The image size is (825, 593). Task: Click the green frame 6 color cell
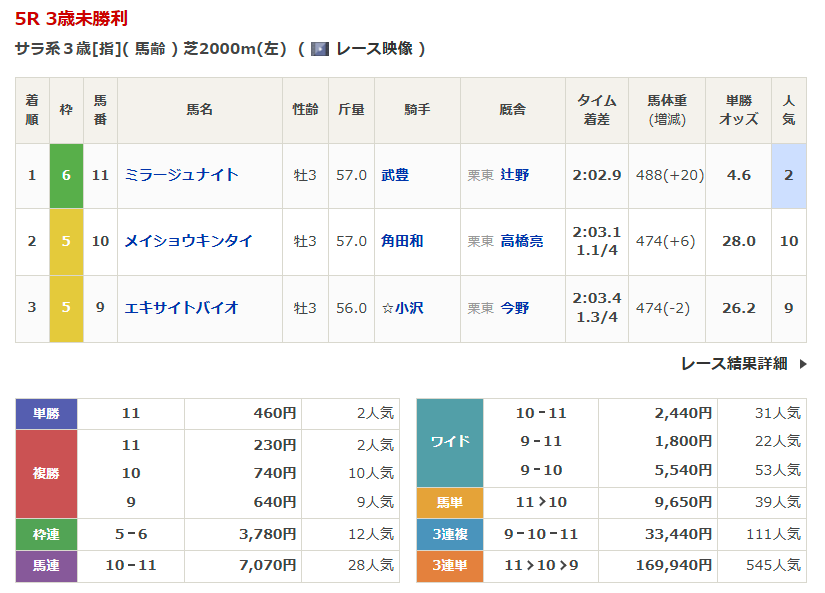pos(66,175)
